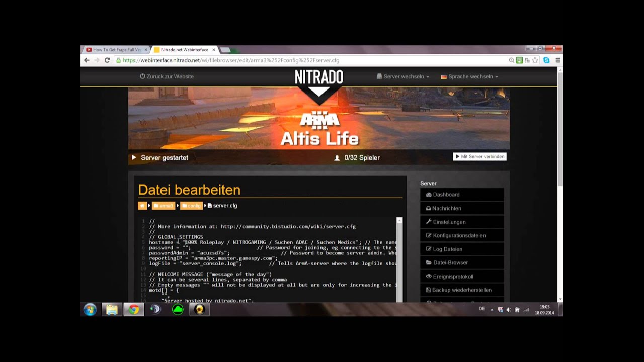Click the server.cfg breadcrumb entry
The height and width of the screenshot is (362, 644).
pos(222,206)
